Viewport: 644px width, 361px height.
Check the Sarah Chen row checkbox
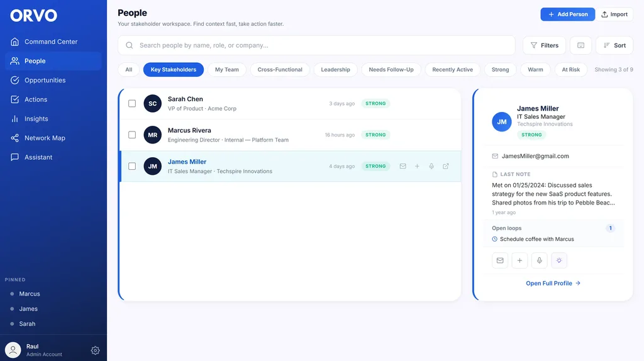click(132, 104)
